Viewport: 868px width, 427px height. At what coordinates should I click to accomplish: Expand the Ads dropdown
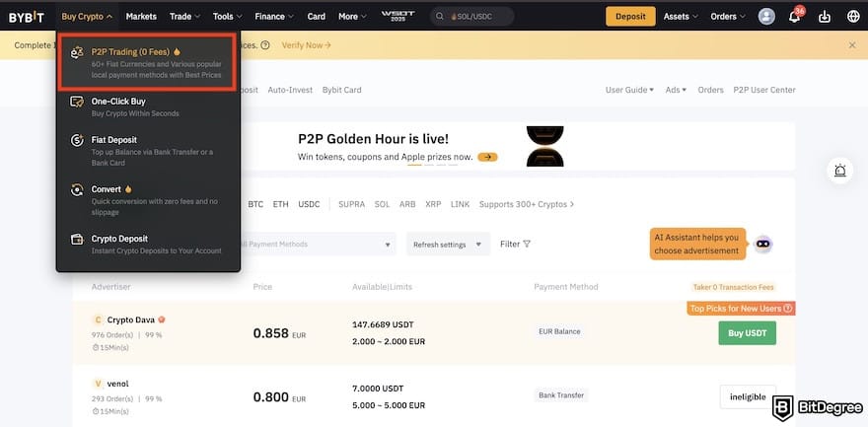(676, 90)
